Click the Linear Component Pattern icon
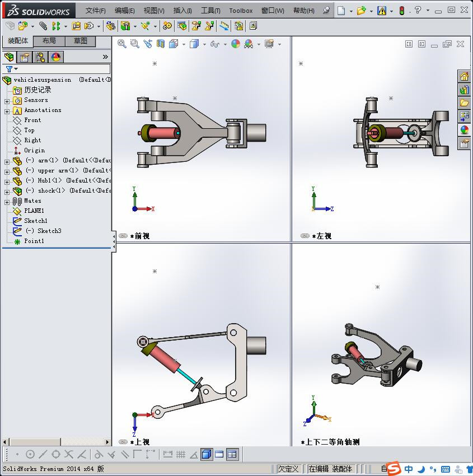 pos(57,26)
